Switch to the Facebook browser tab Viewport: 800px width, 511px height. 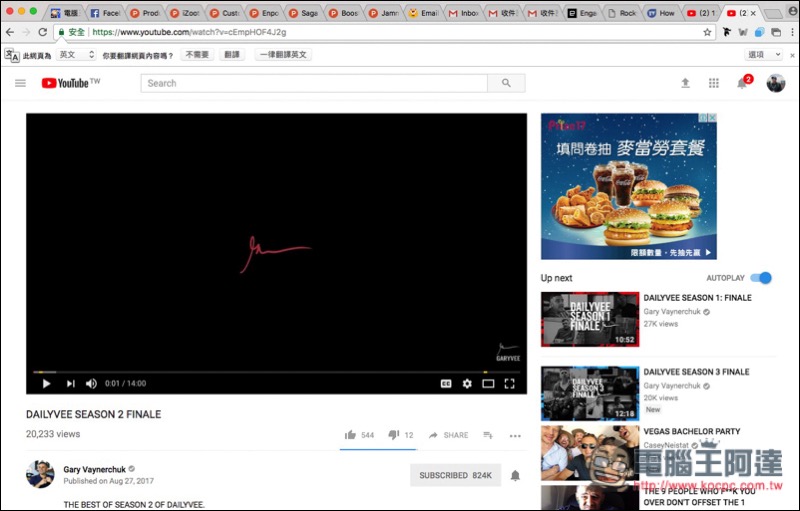pyautogui.click(x=105, y=13)
